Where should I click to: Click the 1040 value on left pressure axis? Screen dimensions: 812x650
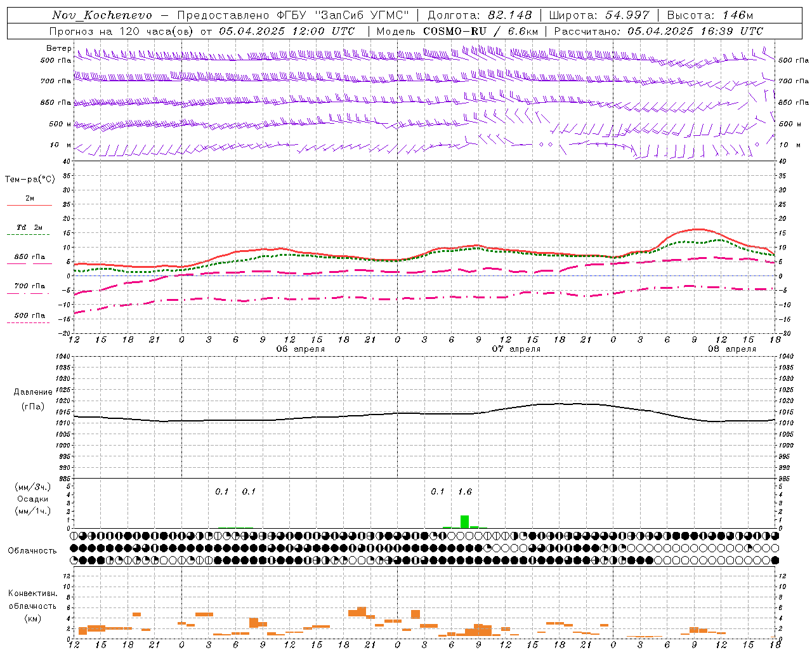pos(63,357)
